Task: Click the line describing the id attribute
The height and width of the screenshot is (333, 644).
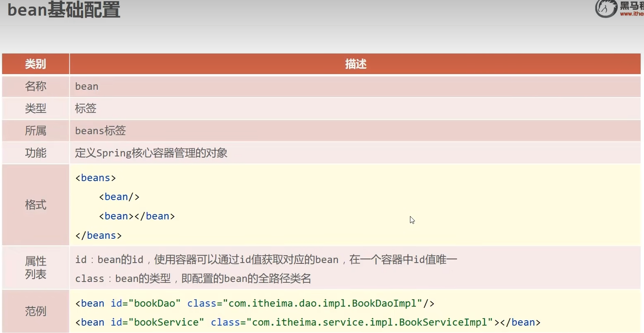Action: [x=266, y=260]
